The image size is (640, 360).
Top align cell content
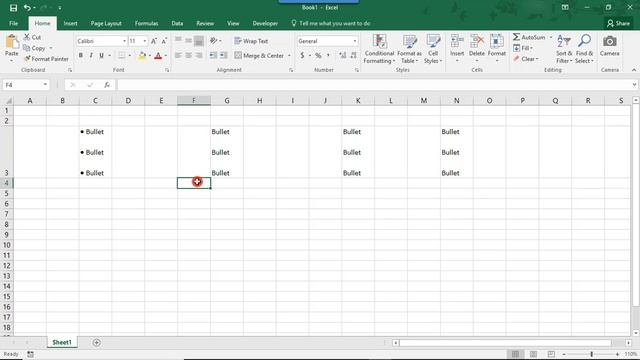pyautogui.click(x=178, y=40)
